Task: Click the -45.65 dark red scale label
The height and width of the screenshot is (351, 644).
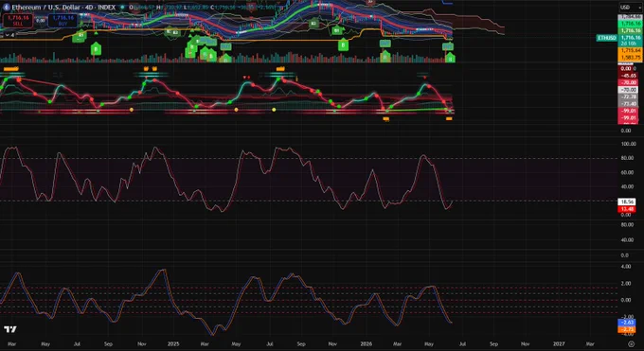Action: point(629,76)
